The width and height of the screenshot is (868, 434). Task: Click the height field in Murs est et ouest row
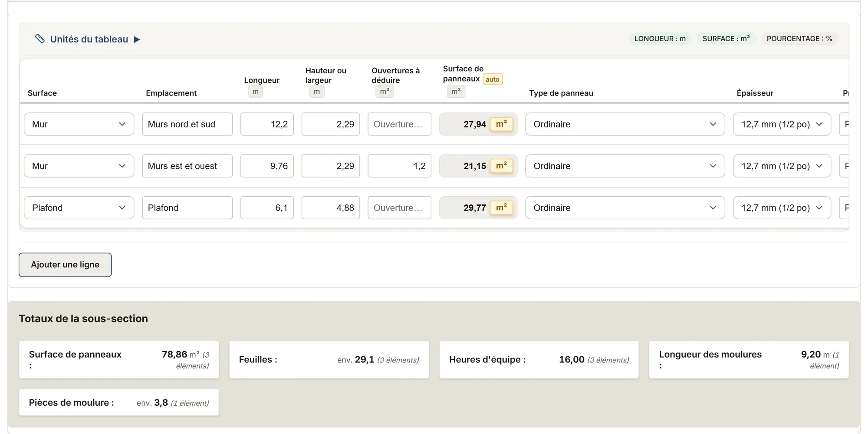click(x=331, y=166)
